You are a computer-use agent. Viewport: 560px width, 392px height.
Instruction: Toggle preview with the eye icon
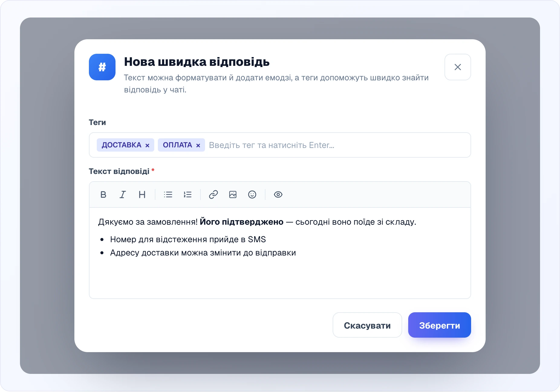(x=278, y=194)
